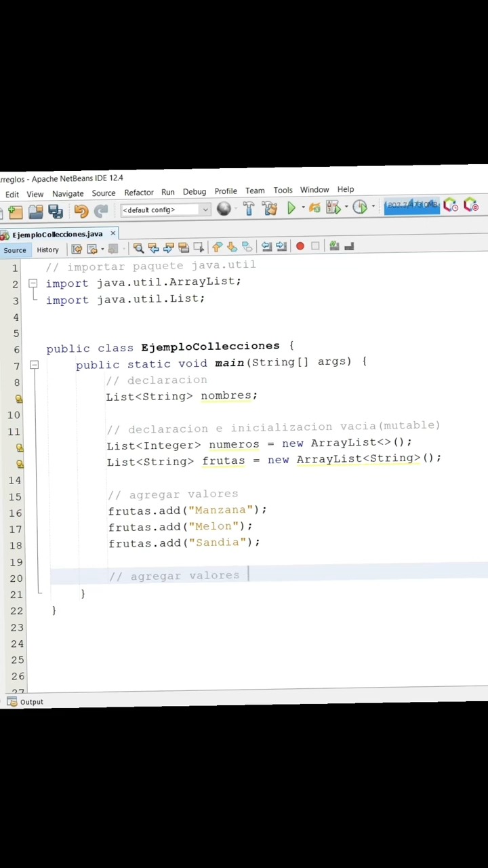Screen dimensions: 488x868
Task: Click the Undo arrow icon
Action: click(81, 211)
